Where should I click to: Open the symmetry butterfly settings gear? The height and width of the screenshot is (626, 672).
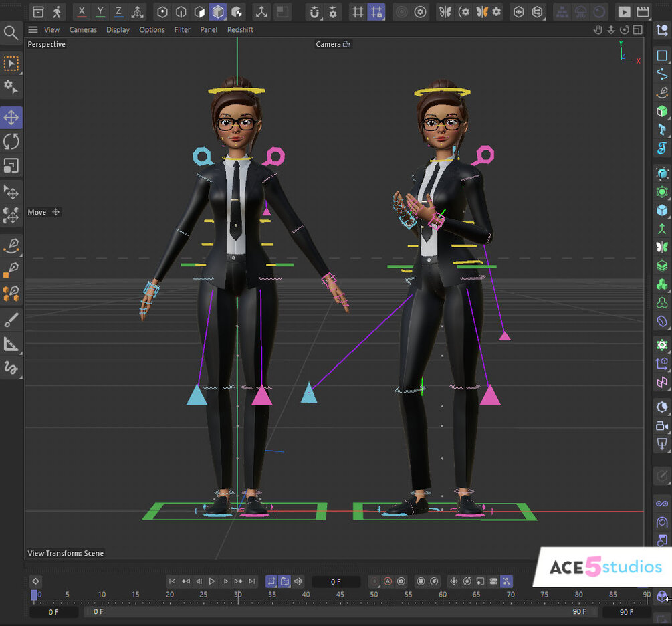pos(497,12)
